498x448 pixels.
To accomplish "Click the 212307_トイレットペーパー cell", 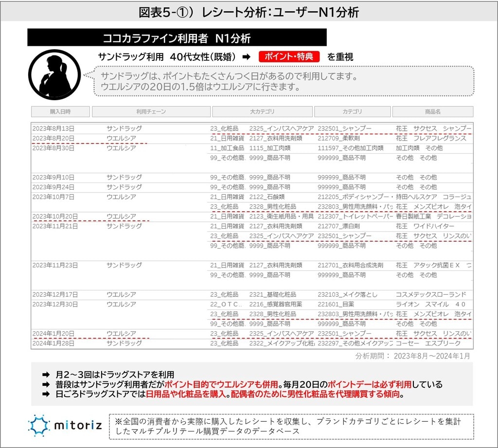I will (x=355, y=216).
